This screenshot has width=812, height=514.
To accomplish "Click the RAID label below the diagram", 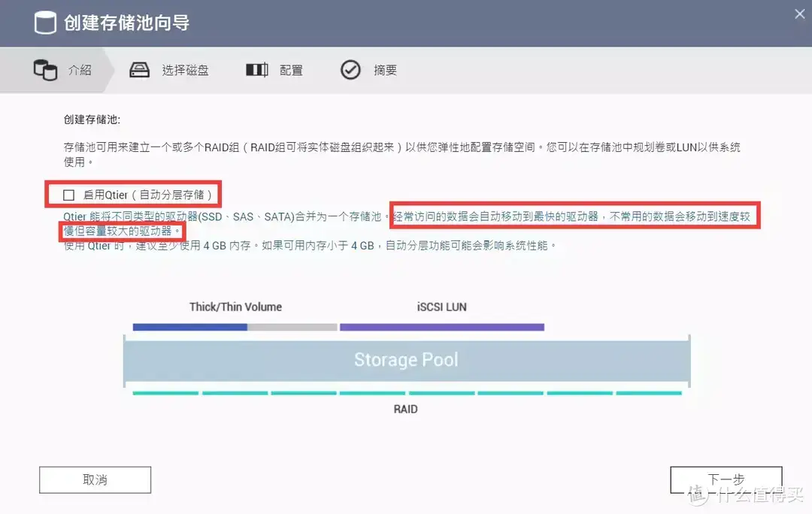I will point(406,409).
